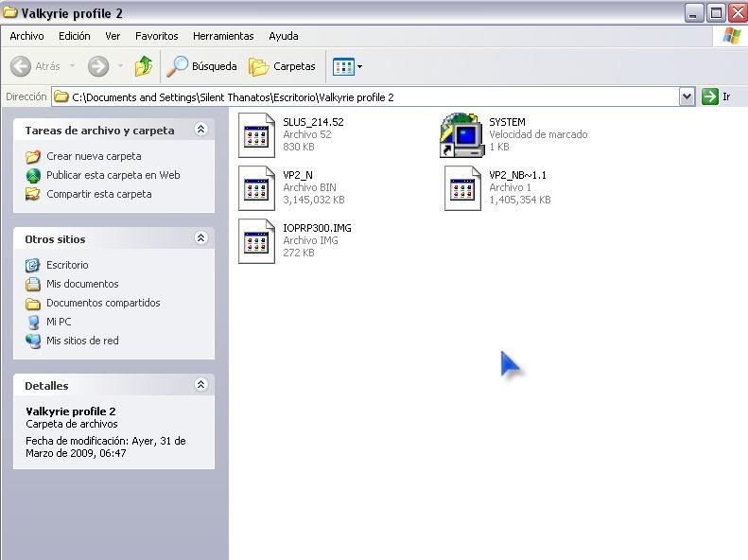Click the Up folder toolbar icon

tap(144, 66)
